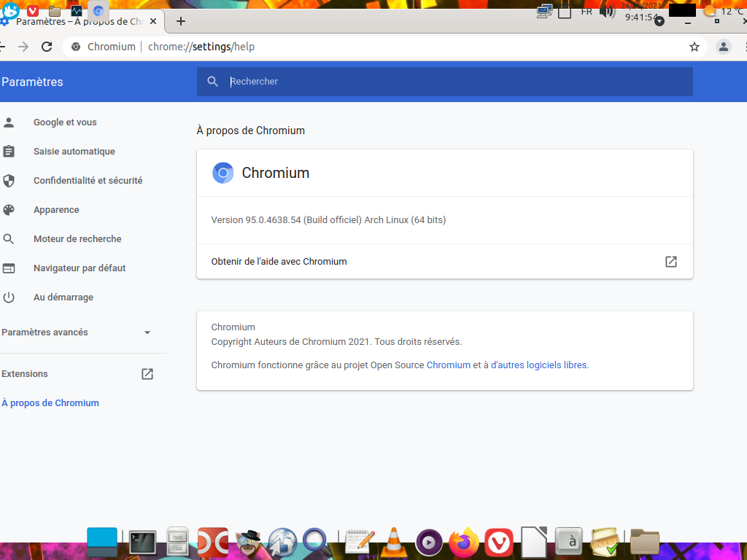Open the Chromium open source project link
The image size is (747, 560).
449,365
